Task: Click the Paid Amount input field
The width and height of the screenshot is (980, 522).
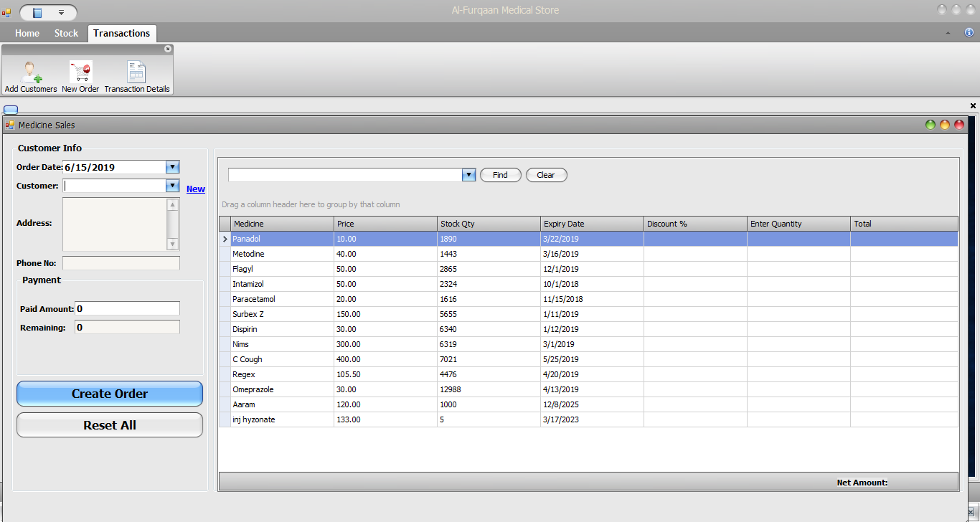Action: 127,308
